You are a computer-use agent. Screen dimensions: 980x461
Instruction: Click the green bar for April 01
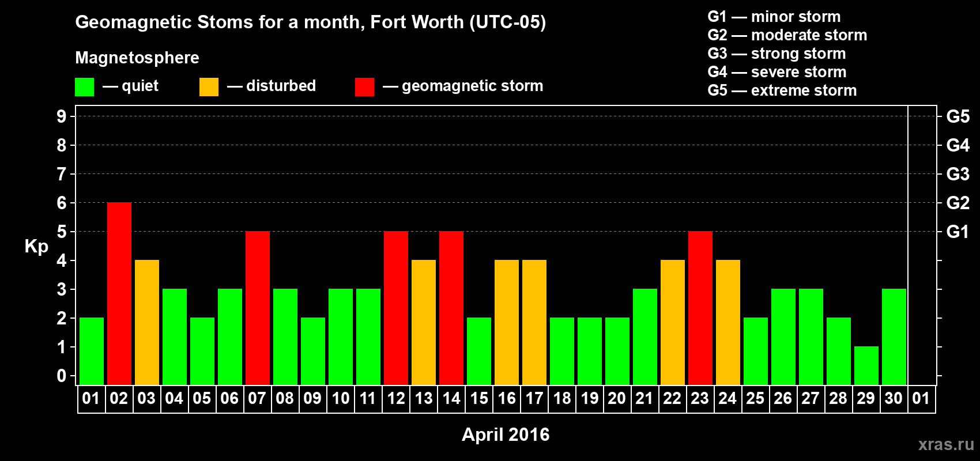[92, 352]
